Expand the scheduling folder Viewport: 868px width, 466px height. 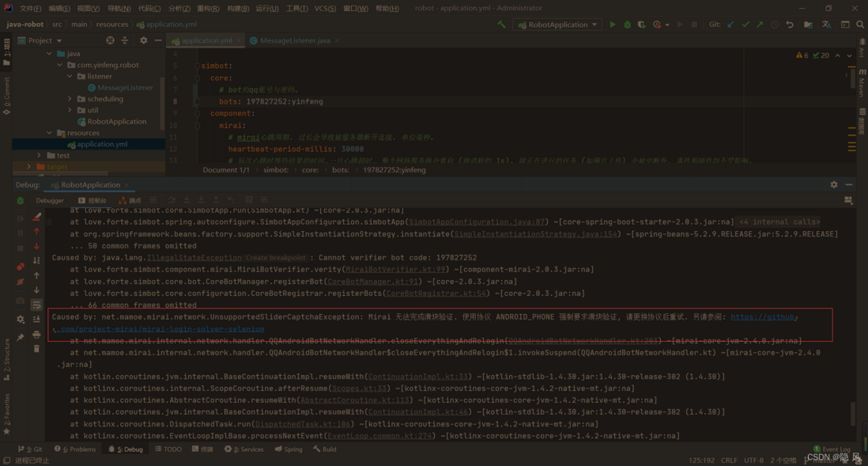coord(70,99)
